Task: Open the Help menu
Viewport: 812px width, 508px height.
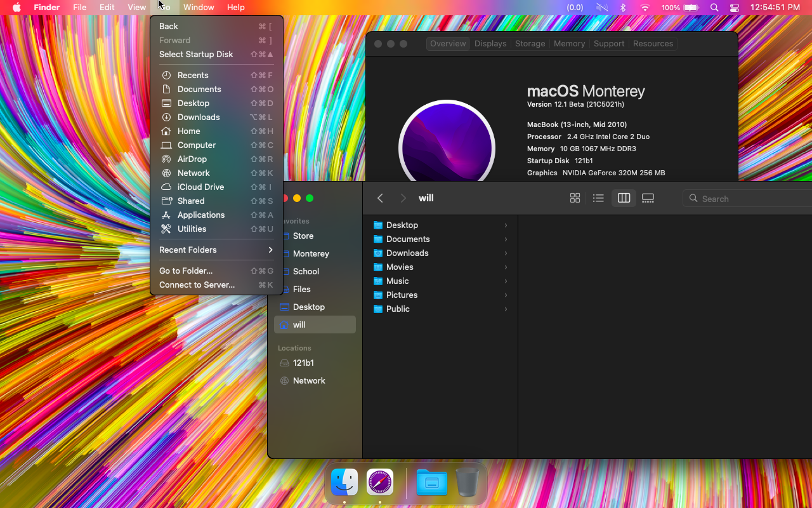Action: [235, 8]
